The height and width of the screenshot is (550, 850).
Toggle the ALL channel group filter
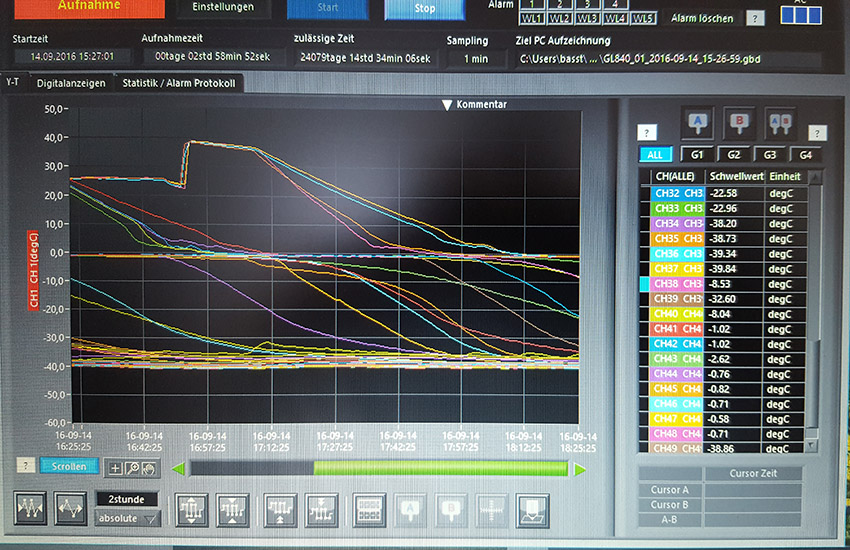(x=655, y=155)
